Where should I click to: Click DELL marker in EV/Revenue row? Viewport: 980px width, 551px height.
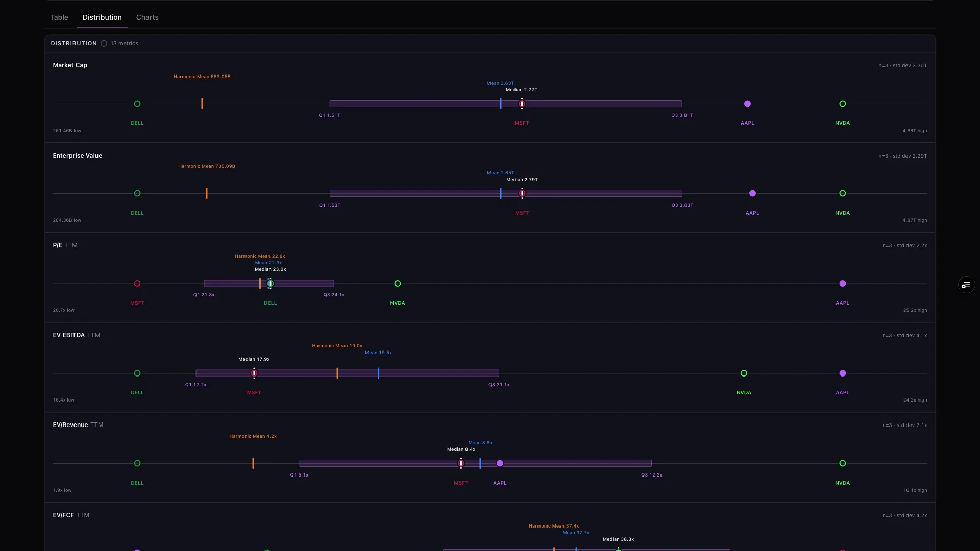tap(137, 464)
